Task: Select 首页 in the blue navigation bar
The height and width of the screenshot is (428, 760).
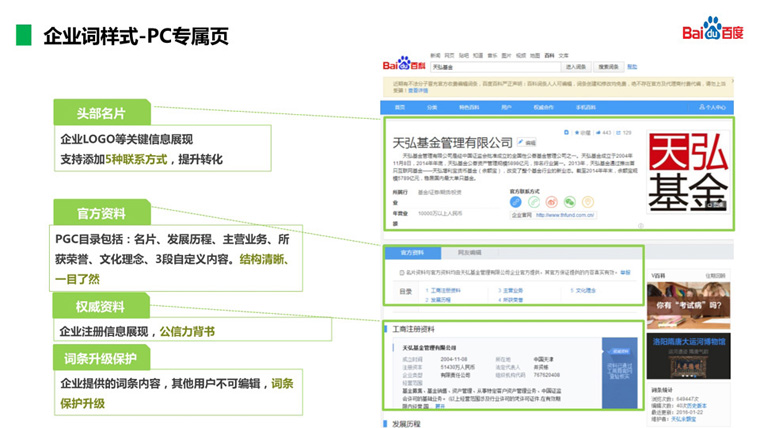Action: coord(400,107)
